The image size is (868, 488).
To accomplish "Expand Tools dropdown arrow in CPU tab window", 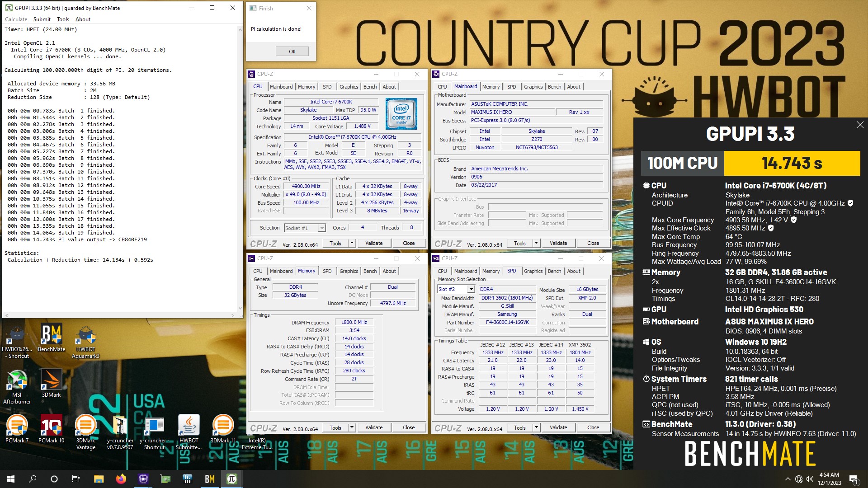I will [352, 243].
